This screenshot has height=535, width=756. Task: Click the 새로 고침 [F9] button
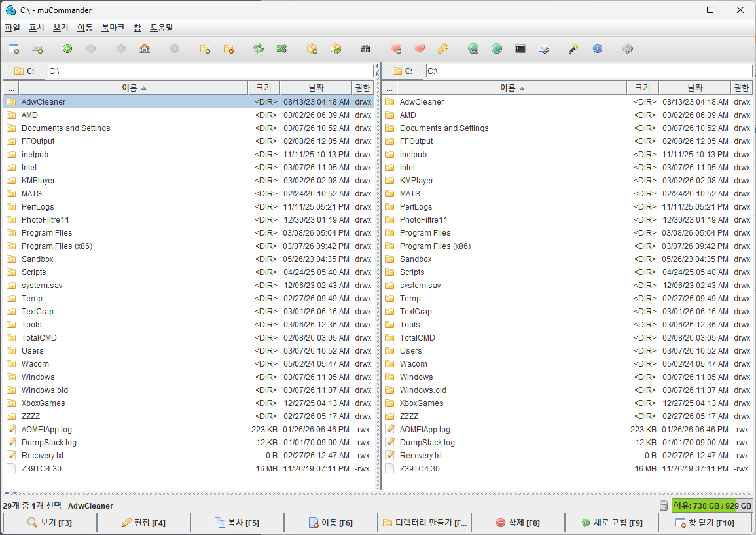coord(611,523)
